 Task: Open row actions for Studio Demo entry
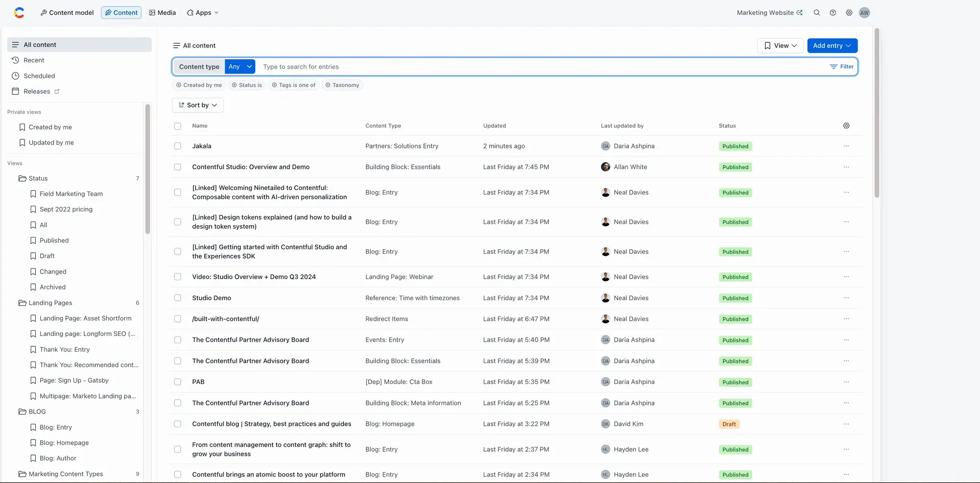click(x=846, y=298)
